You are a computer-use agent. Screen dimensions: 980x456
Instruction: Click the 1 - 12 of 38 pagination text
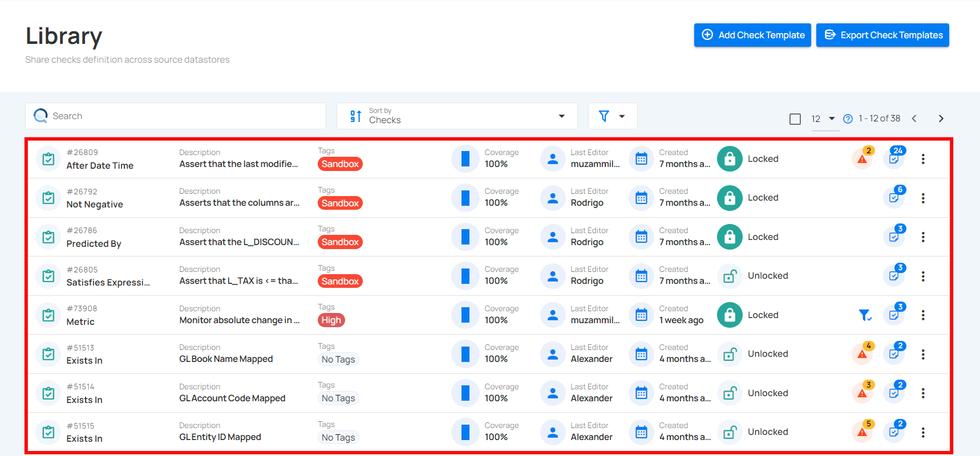click(880, 119)
